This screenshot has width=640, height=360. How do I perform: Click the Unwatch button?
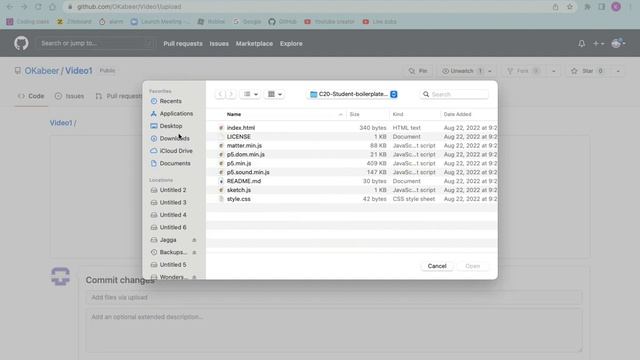(462, 71)
